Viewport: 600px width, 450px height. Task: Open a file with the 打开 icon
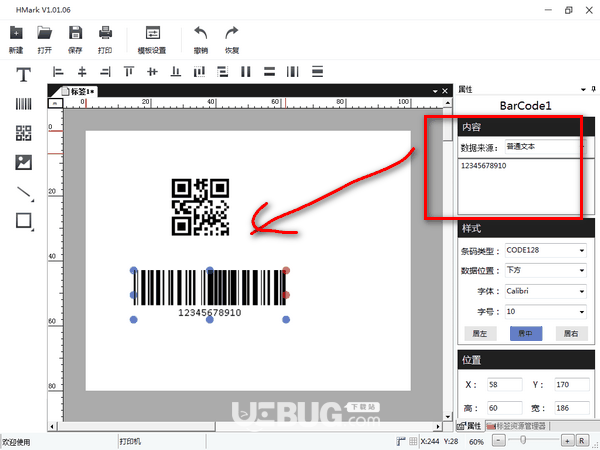(x=45, y=33)
